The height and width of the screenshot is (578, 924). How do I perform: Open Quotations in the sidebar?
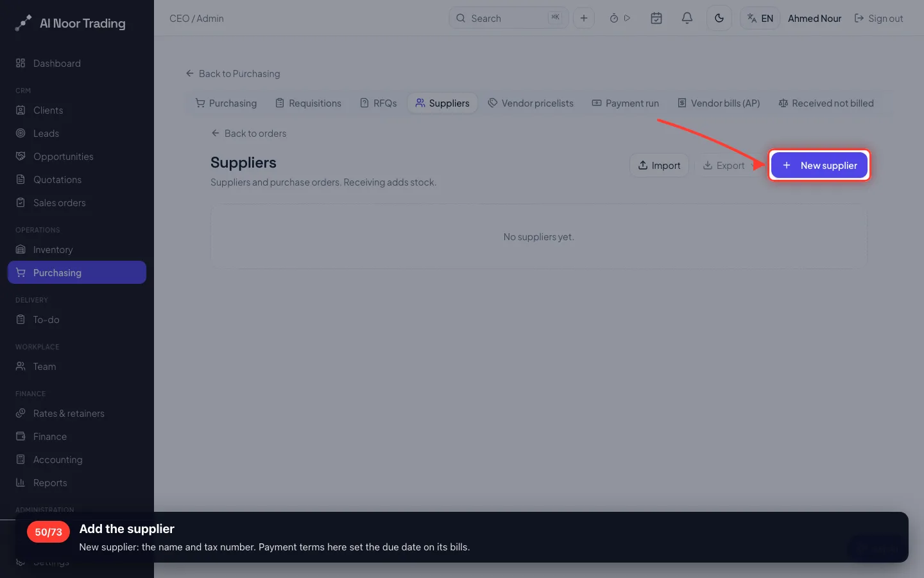[x=77, y=180]
